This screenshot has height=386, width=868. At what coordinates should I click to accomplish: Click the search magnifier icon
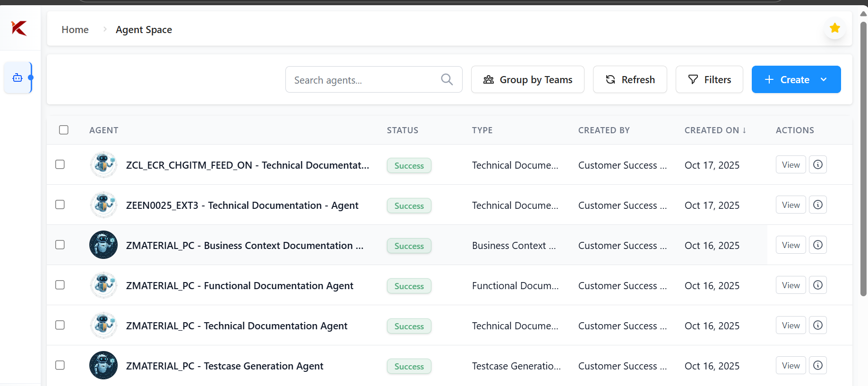coord(447,79)
